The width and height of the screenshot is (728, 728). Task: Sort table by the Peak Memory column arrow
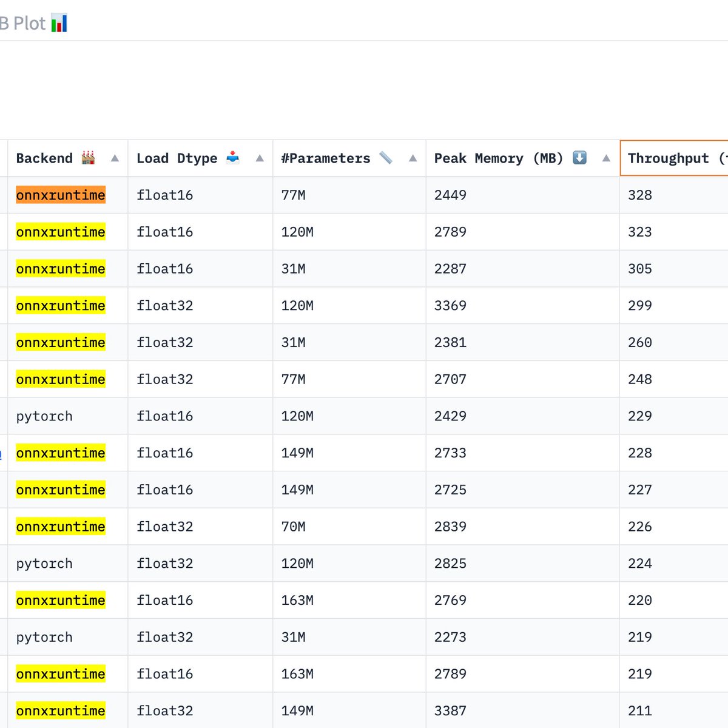pos(606,158)
